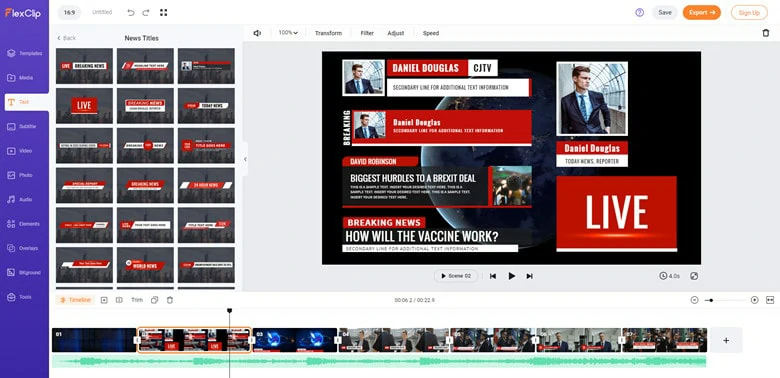Viewport: 780px width, 378px height.
Task: Open the help question mark icon
Action: pos(640,12)
